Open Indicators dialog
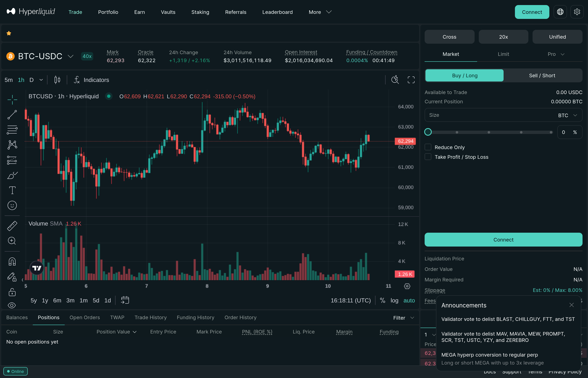588x378 pixels. [x=92, y=80]
